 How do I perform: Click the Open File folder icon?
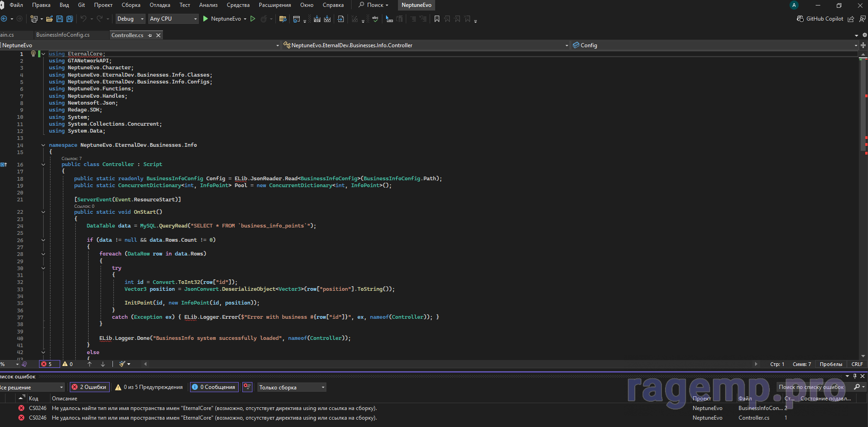click(50, 19)
